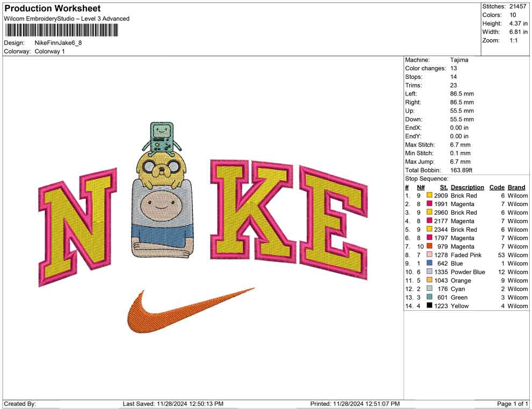Click the 'Down:' 55.5 mm value
Screen dimensions: 532x409
pos(462,119)
